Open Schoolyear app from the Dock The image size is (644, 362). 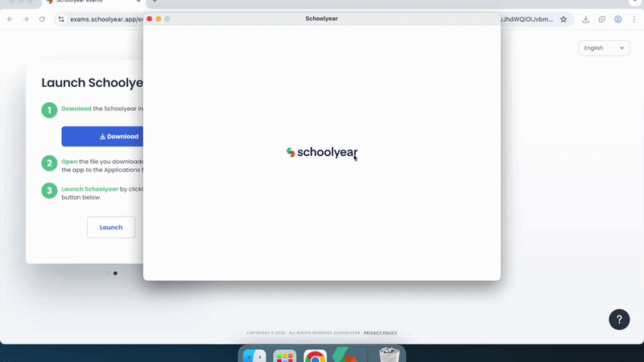point(345,355)
